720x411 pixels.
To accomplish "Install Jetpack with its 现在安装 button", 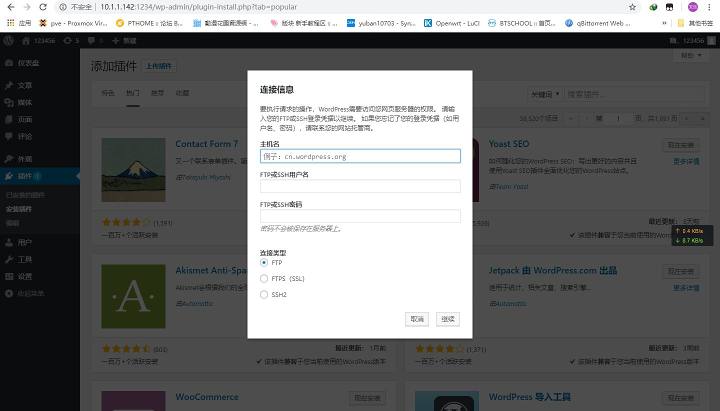I will click(681, 272).
